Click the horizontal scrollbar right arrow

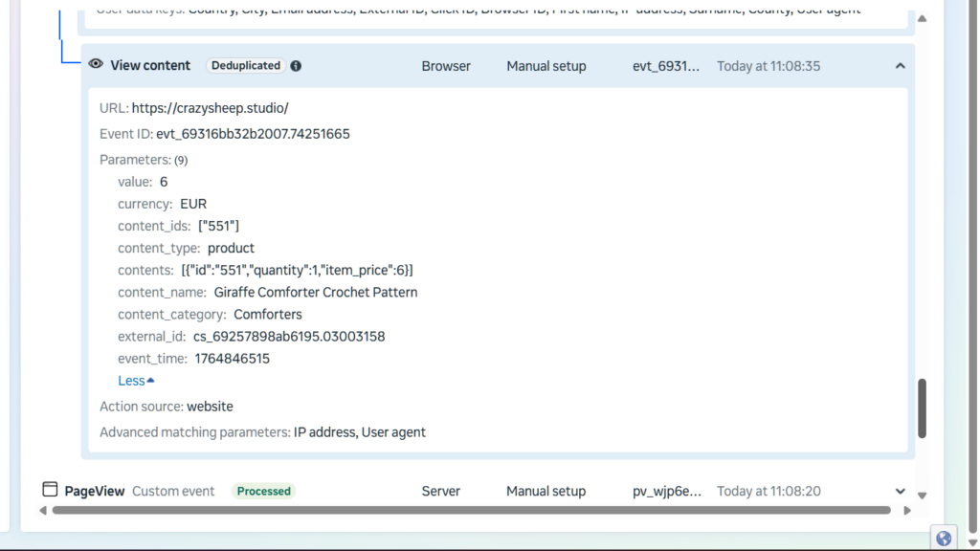pos(907,511)
